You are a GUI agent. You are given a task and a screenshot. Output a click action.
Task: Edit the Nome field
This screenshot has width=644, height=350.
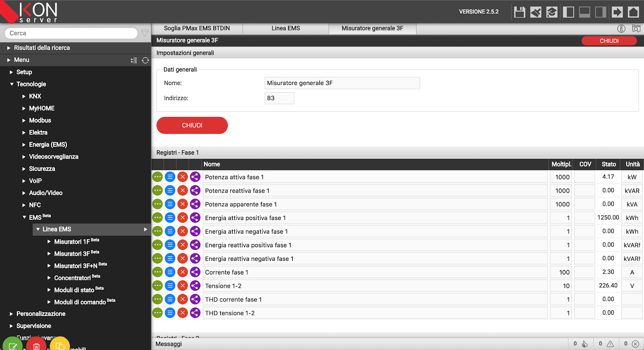coord(342,83)
